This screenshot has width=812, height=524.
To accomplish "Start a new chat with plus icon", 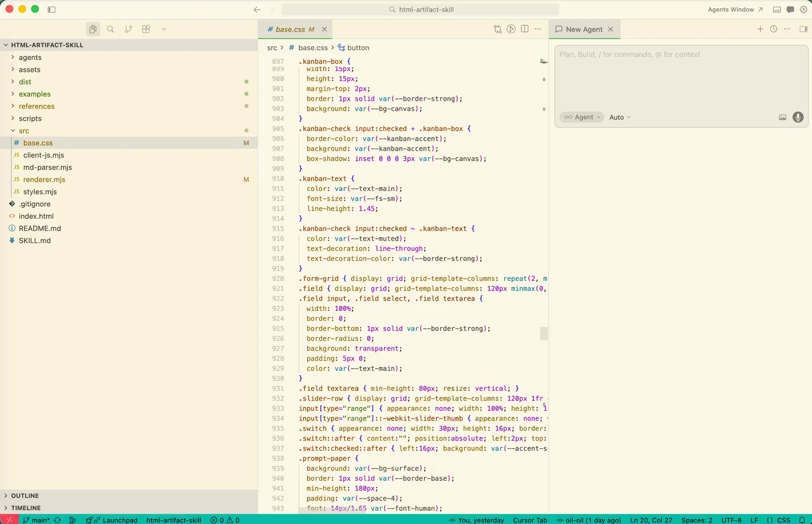I will tap(760, 29).
